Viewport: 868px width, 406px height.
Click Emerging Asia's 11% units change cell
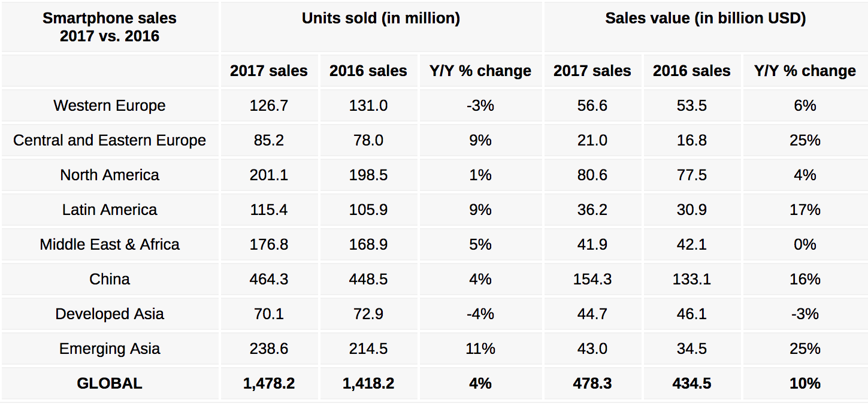click(480, 349)
